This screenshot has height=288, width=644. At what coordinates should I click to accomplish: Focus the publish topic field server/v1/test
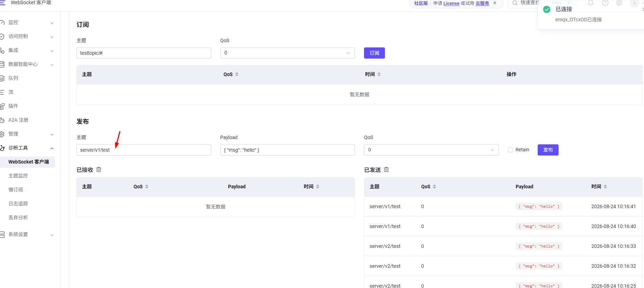point(144,150)
